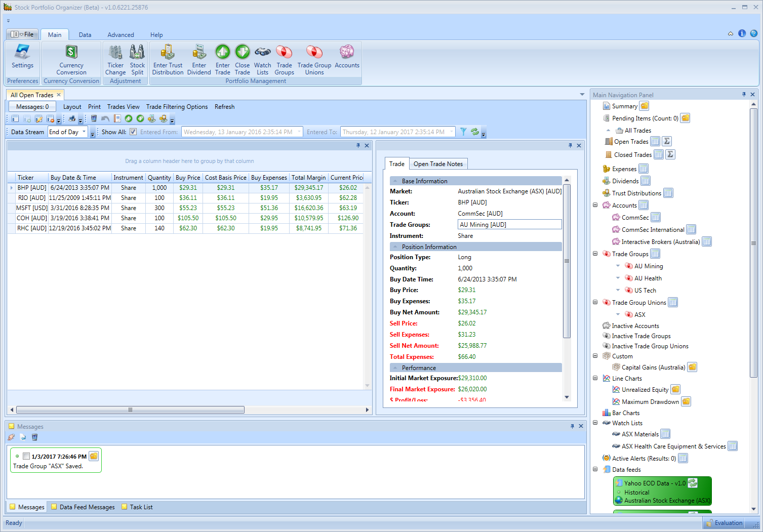Viewport: 763px width, 532px height.
Task: Pin the Main Navigation Panel
Action: click(743, 94)
